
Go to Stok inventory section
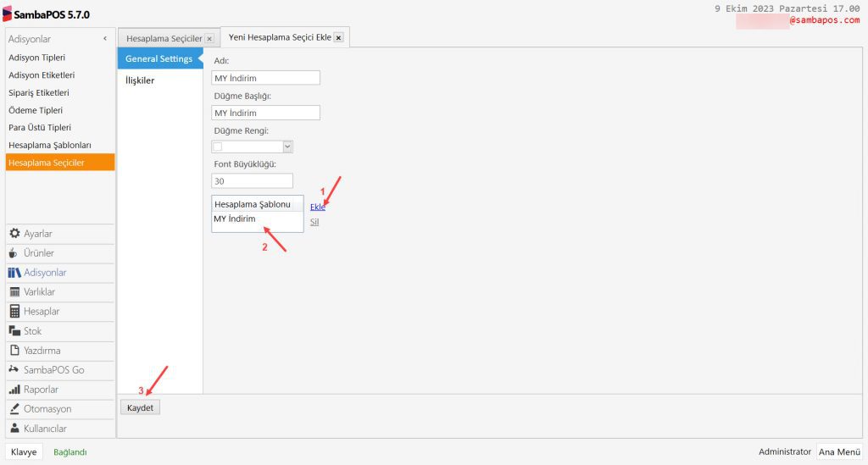pyautogui.click(x=32, y=331)
